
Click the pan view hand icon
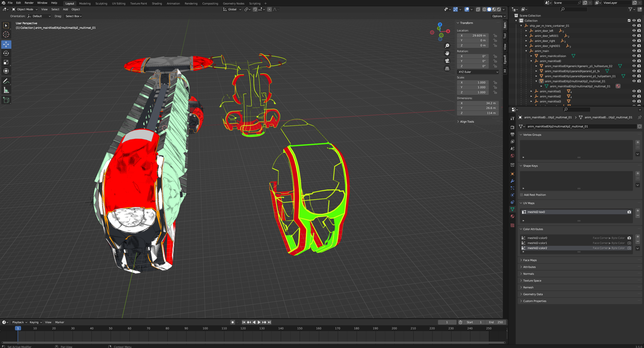tap(447, 53)
